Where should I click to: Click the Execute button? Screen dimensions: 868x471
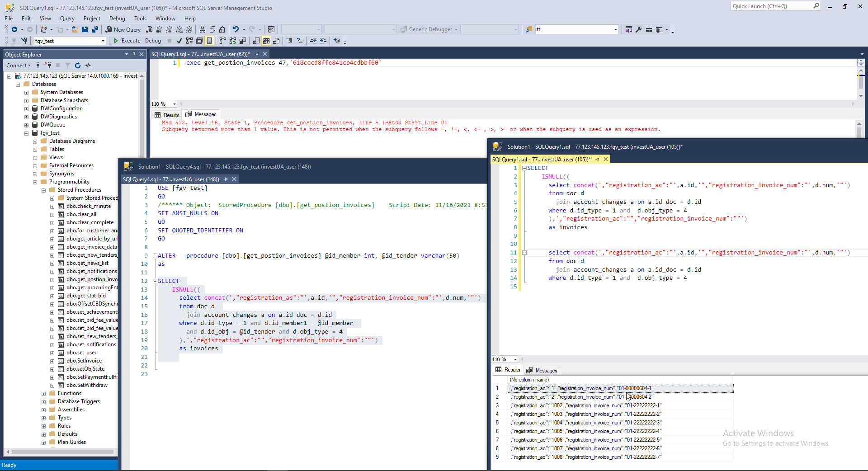127,41
